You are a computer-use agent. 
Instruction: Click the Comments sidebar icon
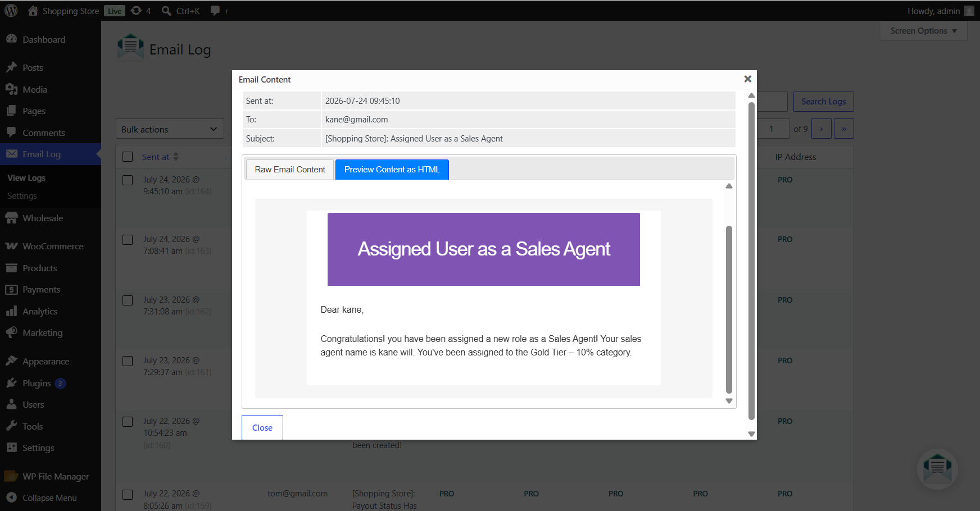(x=11, y=133)
